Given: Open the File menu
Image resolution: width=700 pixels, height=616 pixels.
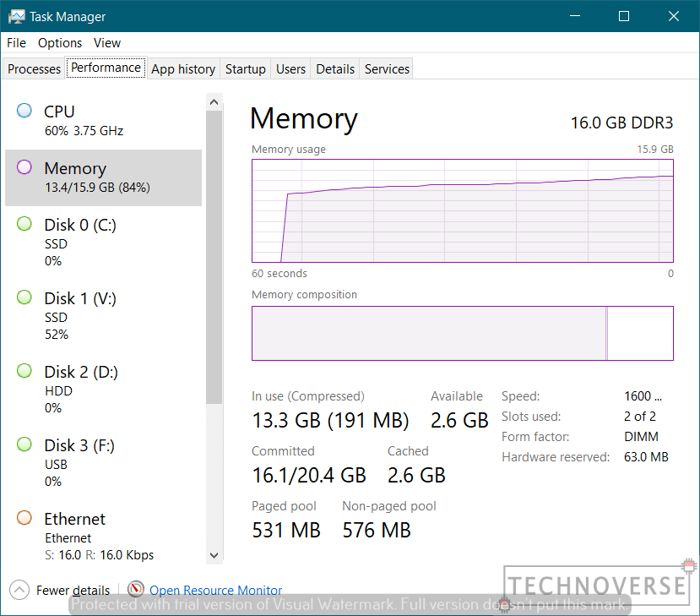Looking at the screenshot, I should click(x=16, y=43).
